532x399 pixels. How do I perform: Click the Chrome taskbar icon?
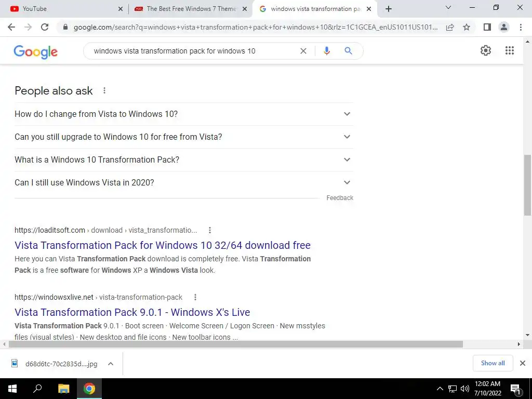[x=89, y=389]
